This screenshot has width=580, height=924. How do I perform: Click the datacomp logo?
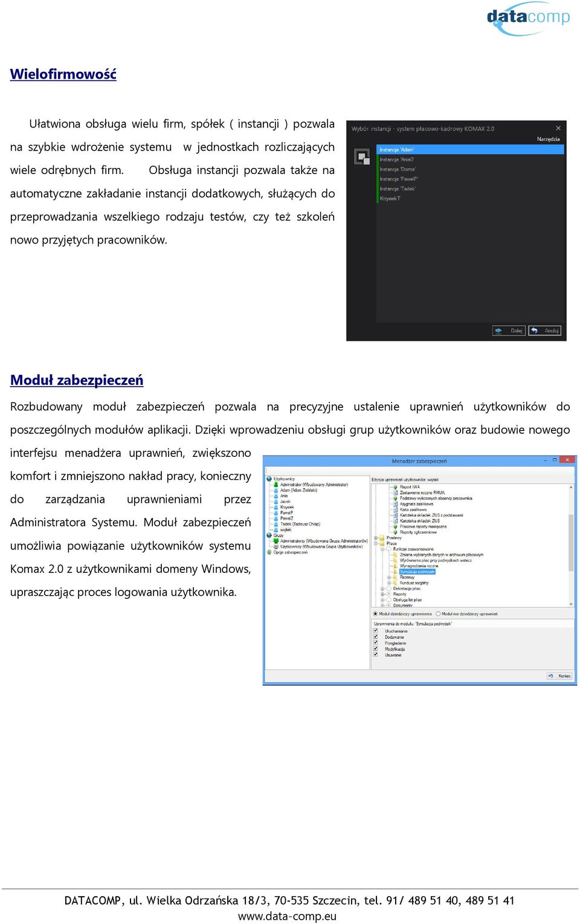pyautogui.click(x=528, y=18)
